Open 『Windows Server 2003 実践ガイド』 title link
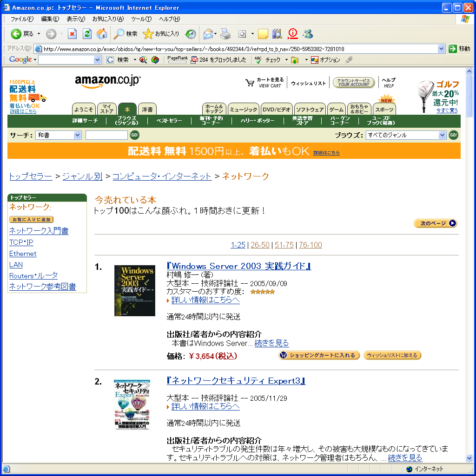The width and height of the screenshot is (476, 476). (x=239, y=266)
